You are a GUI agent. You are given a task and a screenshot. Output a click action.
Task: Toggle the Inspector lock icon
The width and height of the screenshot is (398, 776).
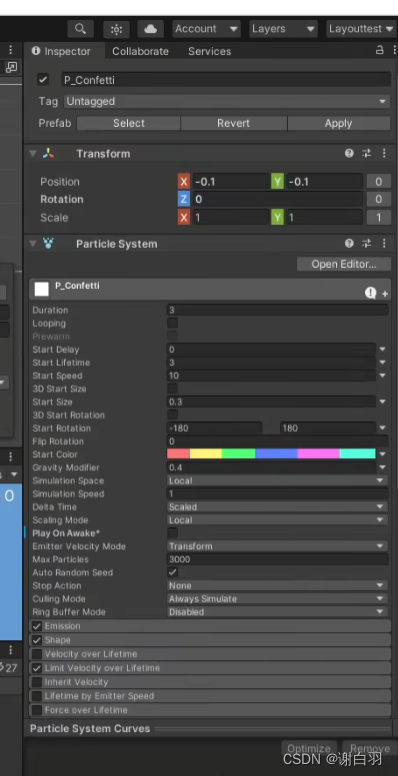click(x=379, y=50)
